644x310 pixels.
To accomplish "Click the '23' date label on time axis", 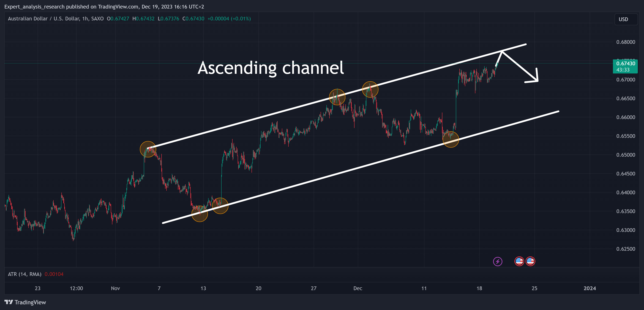I will tap(37, 288).
